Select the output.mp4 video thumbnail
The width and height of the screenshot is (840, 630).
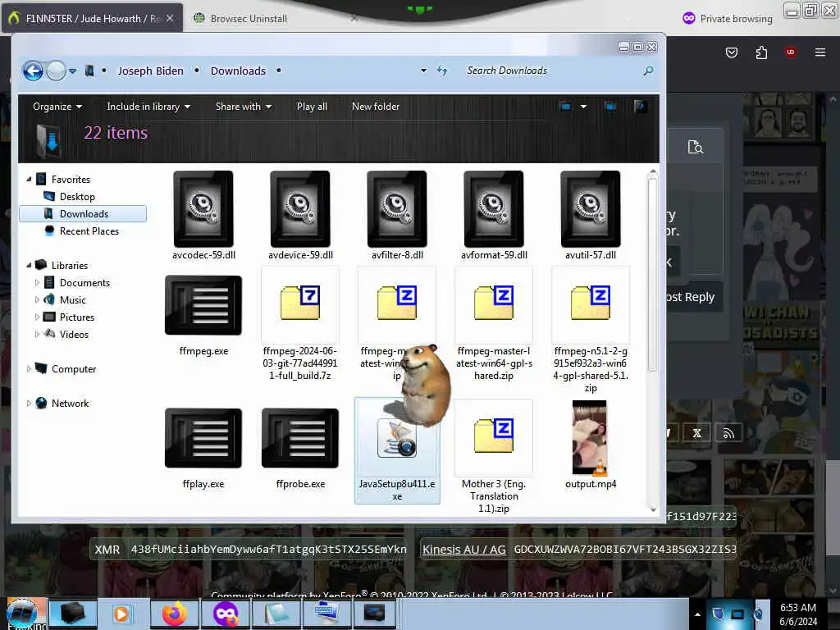[x=590, y=438]
